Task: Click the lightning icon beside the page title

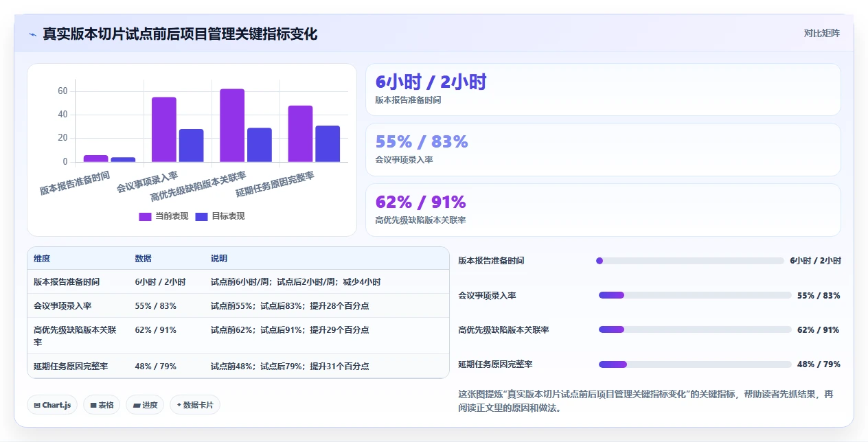Action: tap(33, 34)
